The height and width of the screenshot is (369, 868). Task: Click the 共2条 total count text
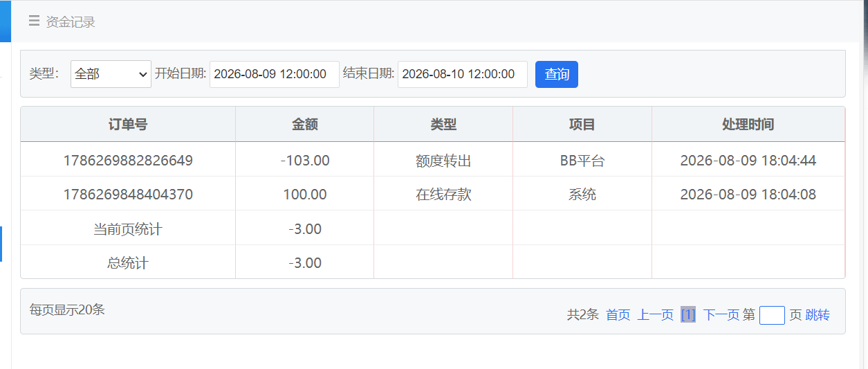point(583,315)
